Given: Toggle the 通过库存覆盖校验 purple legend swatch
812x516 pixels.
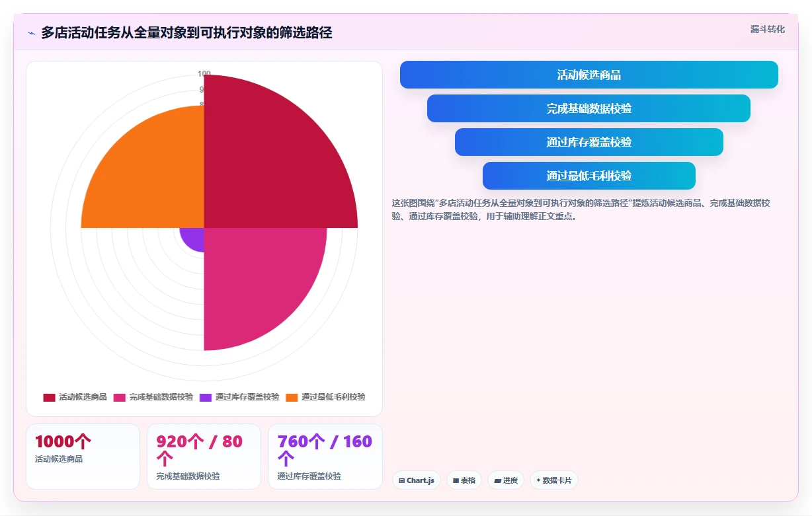Looking at the screenshot, I should pos(206,397).
